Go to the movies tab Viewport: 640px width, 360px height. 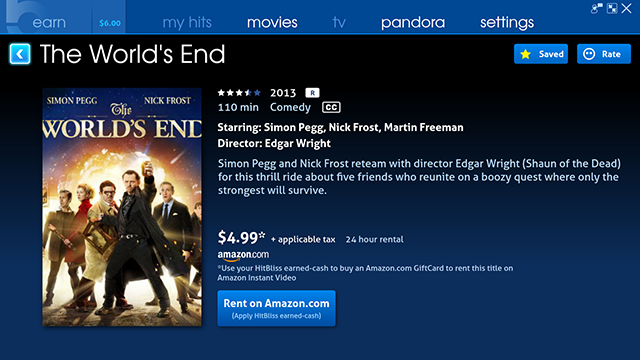click(272, 22)
